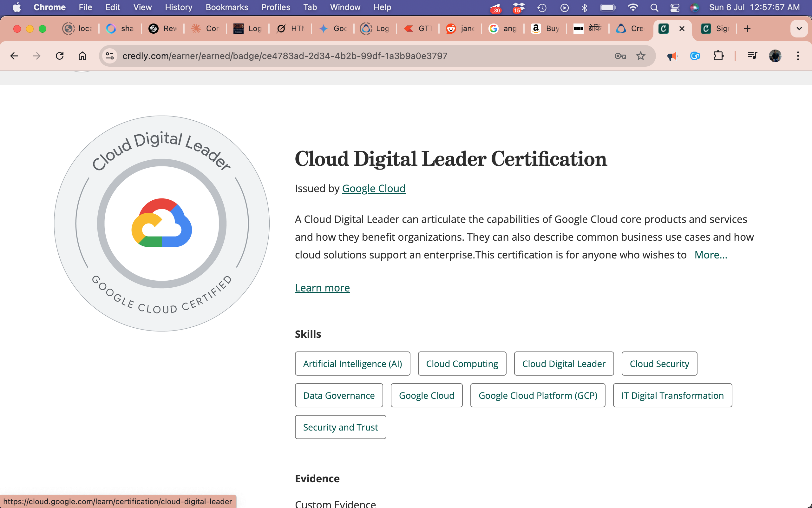Open Chrome's three-dot menu
Image resolution: width=812 pixels, height=508 pixels.
point(798,56)
